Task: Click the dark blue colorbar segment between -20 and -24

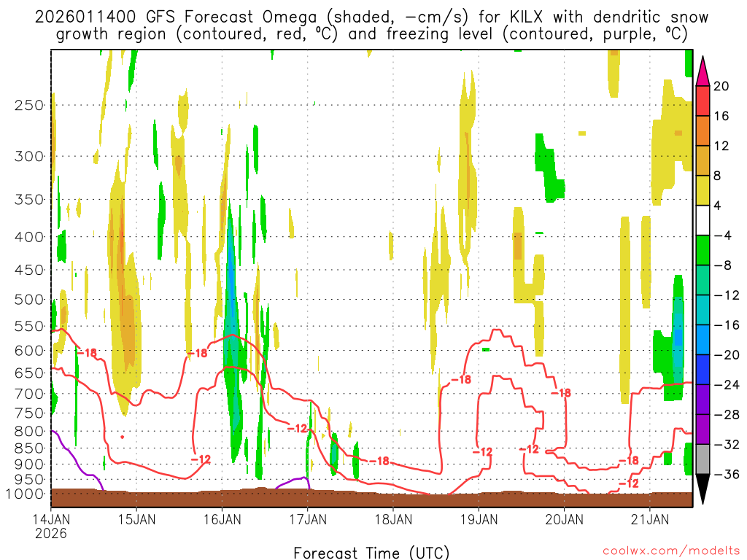Action: click(703, 370)
